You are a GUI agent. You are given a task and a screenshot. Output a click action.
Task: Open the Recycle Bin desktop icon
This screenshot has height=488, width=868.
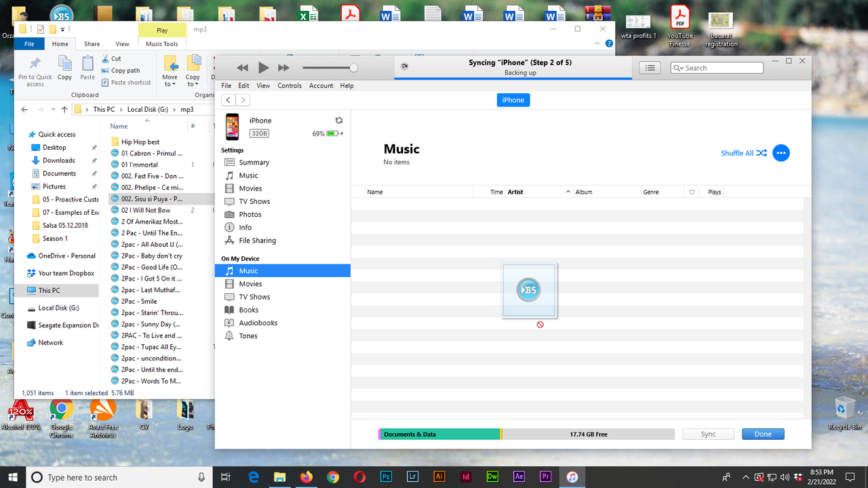[845, 413]
